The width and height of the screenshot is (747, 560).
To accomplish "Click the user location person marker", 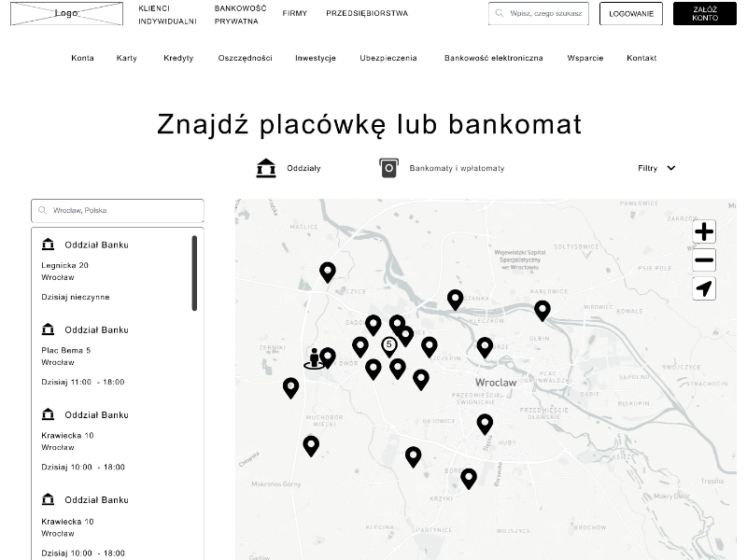I will [315, 358].
